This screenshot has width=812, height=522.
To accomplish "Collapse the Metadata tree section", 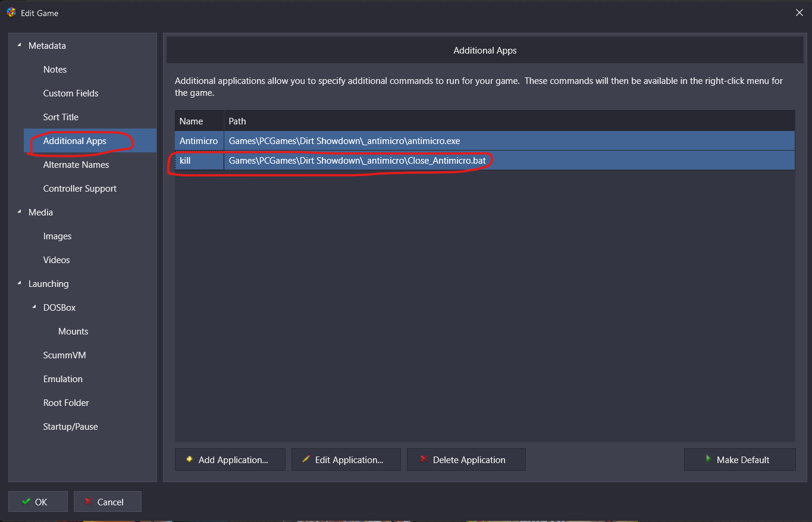I will tap(19, 45).
